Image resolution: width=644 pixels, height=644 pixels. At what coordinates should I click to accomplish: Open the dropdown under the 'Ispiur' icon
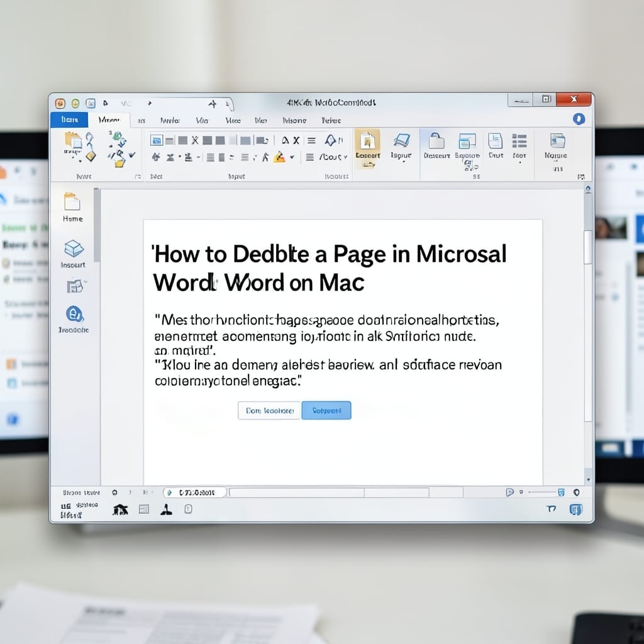click(404, 162)
